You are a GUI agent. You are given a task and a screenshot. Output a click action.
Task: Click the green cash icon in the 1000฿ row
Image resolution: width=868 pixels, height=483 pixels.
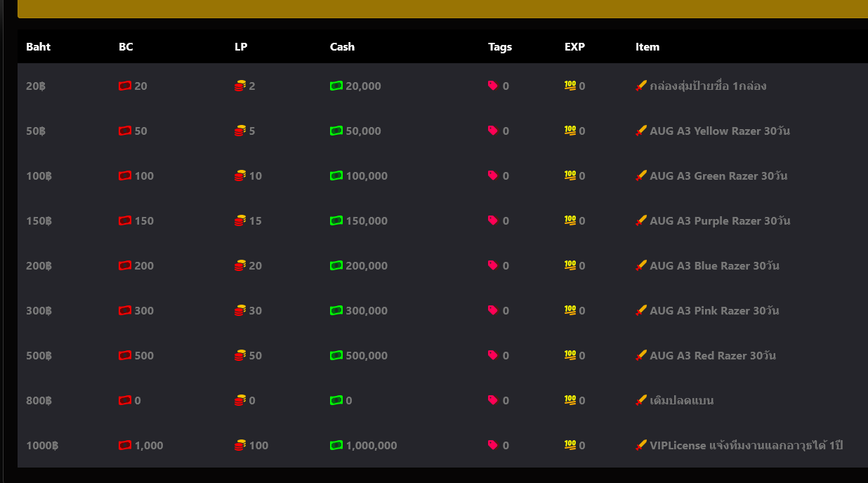tap(336, 445)
